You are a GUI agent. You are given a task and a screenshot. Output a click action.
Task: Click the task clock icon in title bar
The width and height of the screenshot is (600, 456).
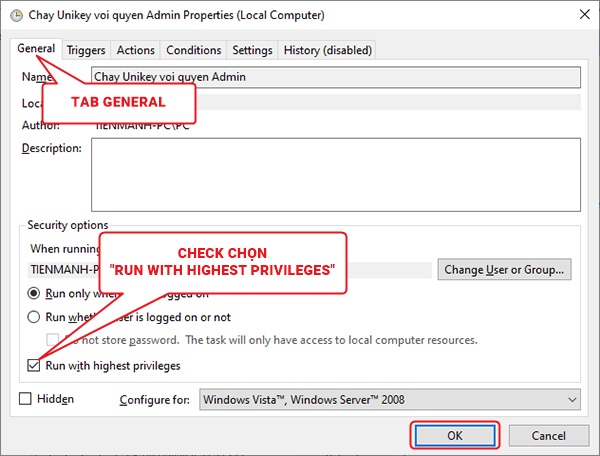coord(16,16)
